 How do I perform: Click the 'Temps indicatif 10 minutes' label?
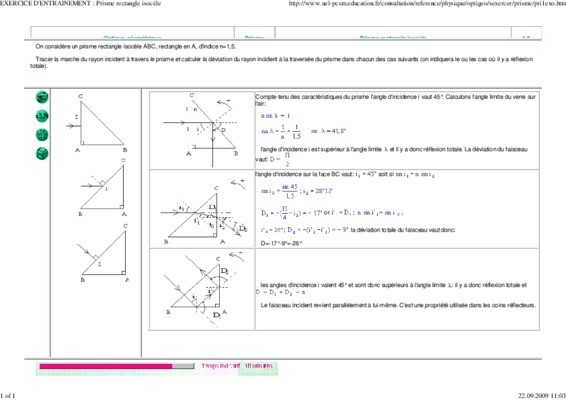tap(237, 366)
